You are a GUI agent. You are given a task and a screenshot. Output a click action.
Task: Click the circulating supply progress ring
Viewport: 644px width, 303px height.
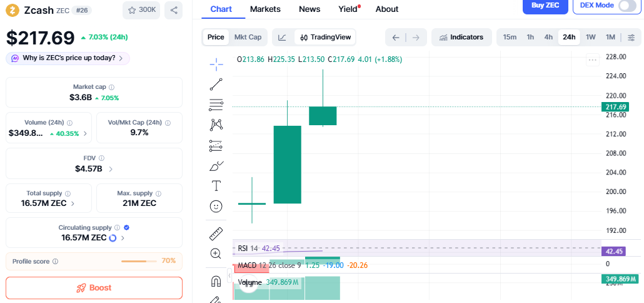113,238
